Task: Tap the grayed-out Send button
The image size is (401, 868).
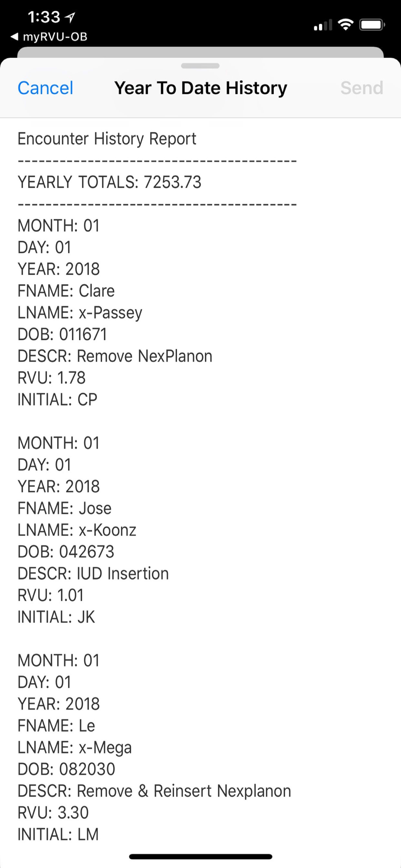Action: [362, 88]
